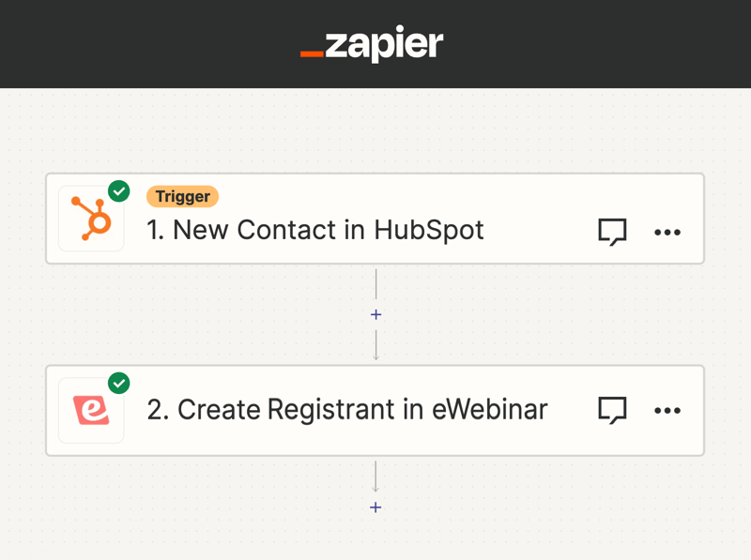Click the connector line directly under HubSpot step
The height and width of the screenshot is (560, 751).
(375, 281)
